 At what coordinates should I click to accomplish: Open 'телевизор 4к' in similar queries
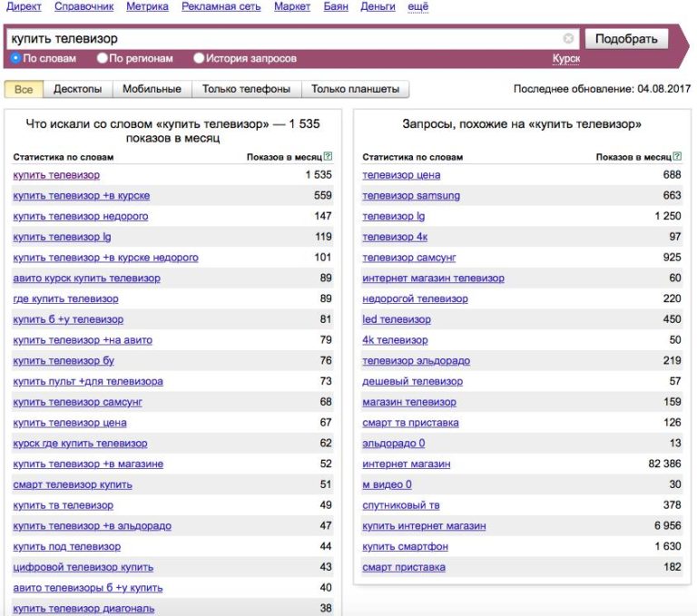(395, 237)
